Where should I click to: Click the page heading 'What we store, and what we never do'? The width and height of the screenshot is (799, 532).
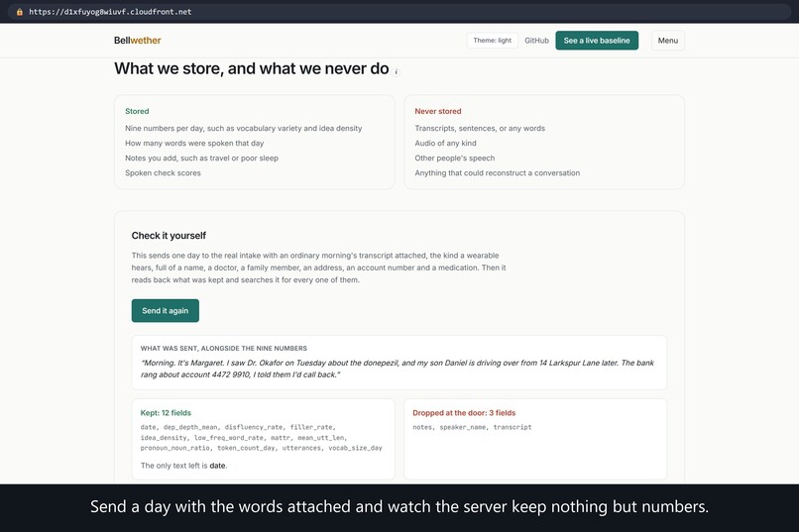(251, 68)
